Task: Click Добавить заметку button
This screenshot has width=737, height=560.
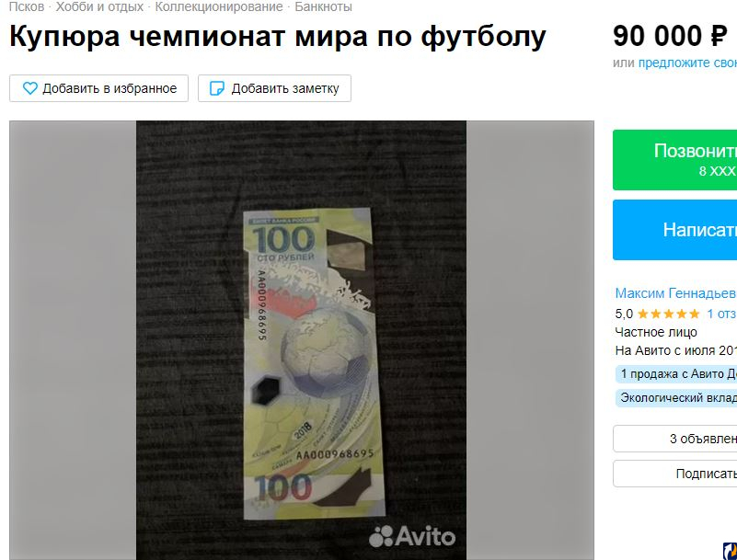Action: tap(274, 88)
